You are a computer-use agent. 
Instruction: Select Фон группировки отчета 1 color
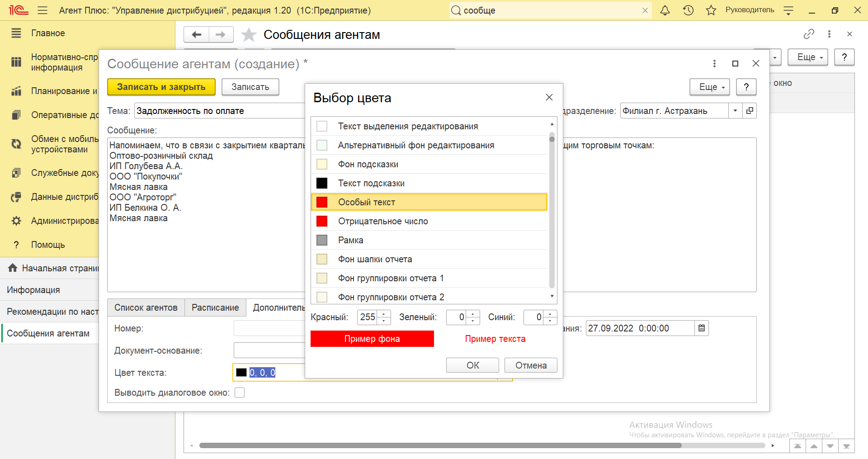(x=429, y=278)
